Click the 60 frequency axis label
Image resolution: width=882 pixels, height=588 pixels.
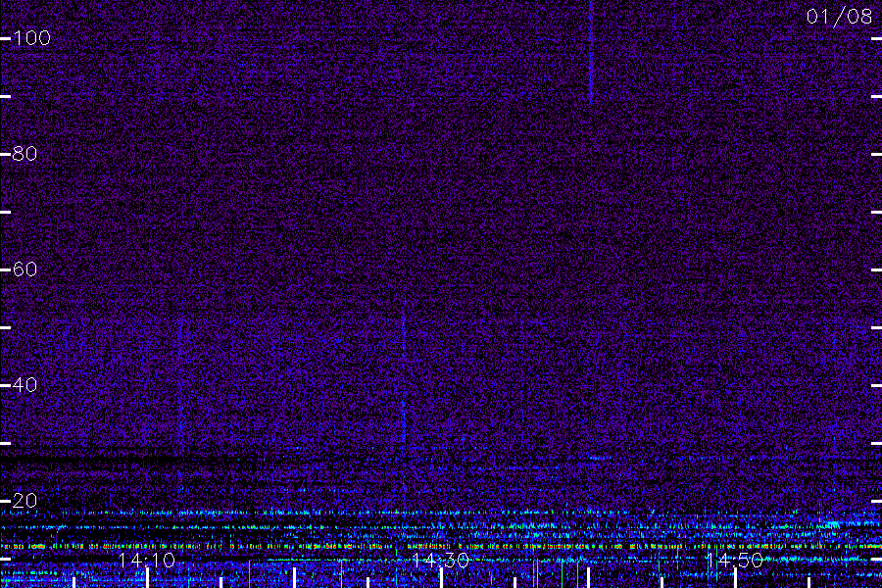pyautogui.click(x=24, y=269)
